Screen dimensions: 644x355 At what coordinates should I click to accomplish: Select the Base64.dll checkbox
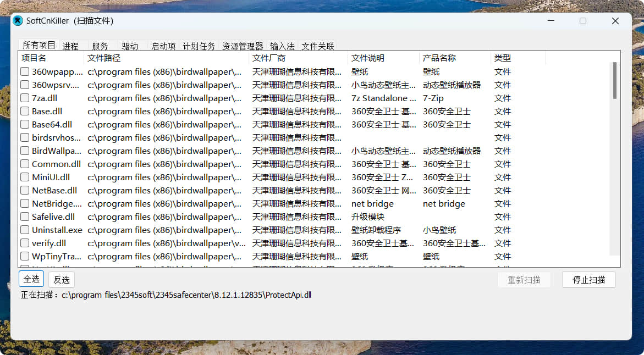click(x=25, y=125)
